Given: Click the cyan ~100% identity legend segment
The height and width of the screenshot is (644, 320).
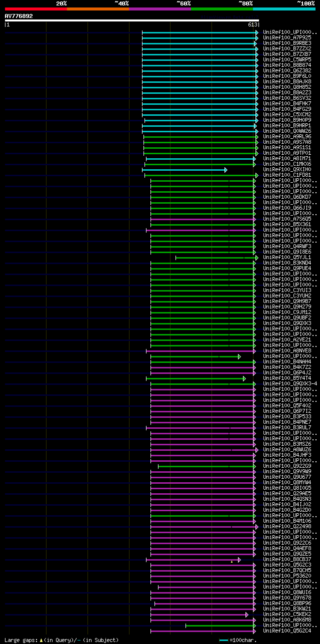Looking at the screenshot, I should [284, 8].
